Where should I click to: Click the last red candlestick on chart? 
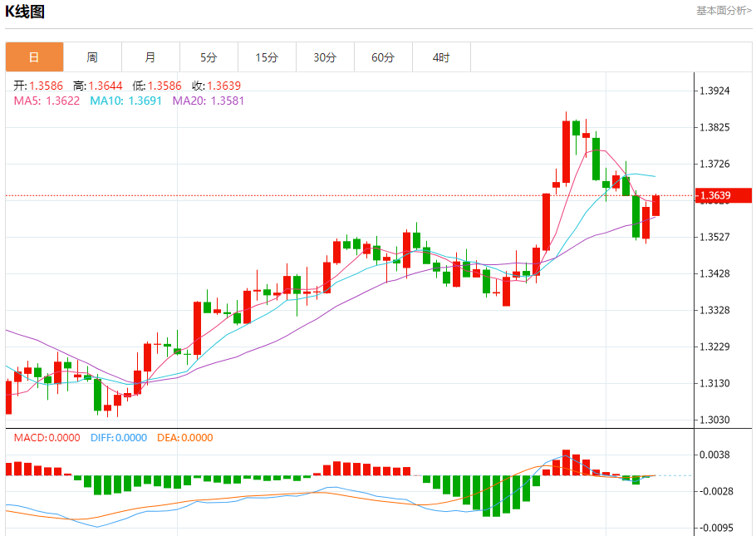(x=656, y=205)
